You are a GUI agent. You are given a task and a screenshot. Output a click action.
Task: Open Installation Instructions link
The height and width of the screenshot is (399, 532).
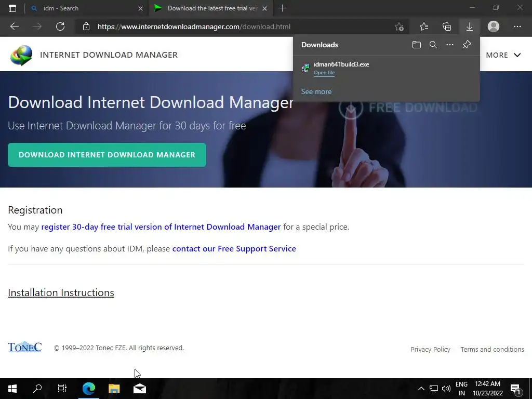click(x=61, y=292)
